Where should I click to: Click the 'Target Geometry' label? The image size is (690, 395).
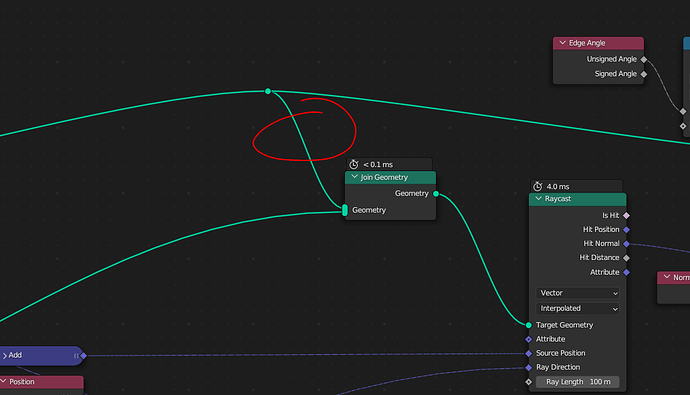(x=565, y=325)
